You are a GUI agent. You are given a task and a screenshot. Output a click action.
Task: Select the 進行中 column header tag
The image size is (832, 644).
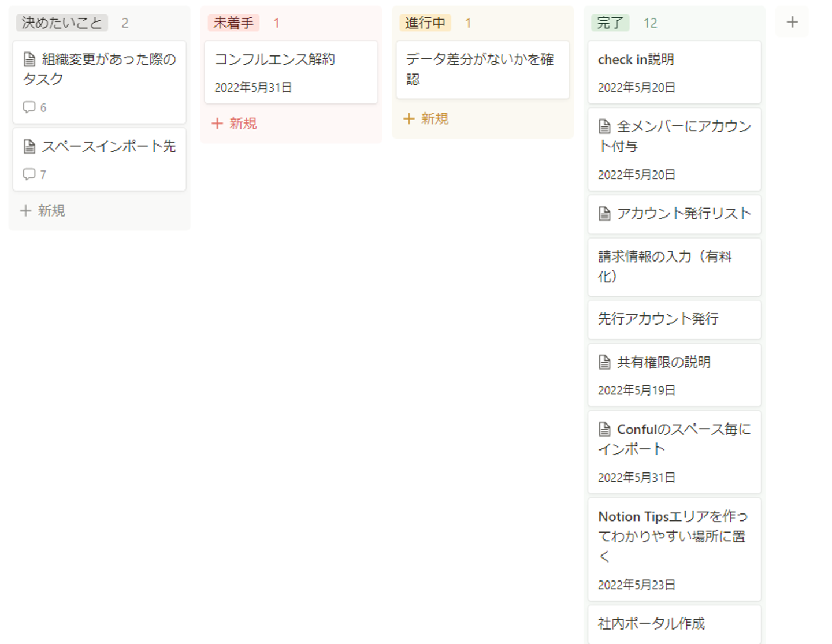click(x=425, y=23)
